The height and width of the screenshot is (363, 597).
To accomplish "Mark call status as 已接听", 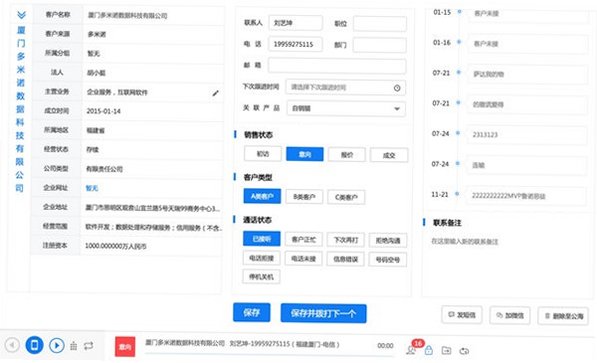I will (262, 239).
